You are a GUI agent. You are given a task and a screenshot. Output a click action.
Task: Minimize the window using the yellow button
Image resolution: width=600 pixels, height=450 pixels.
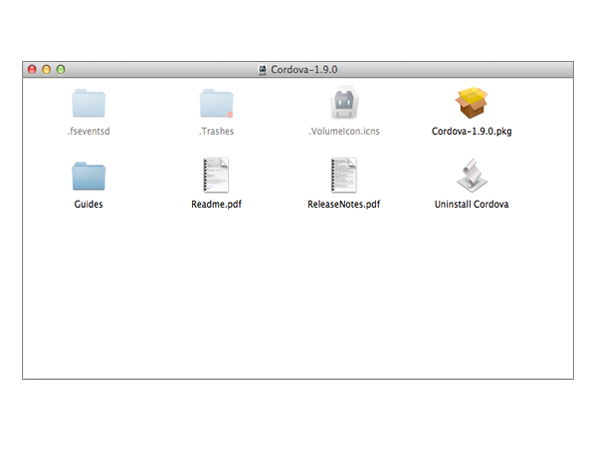tap(46, 70)
